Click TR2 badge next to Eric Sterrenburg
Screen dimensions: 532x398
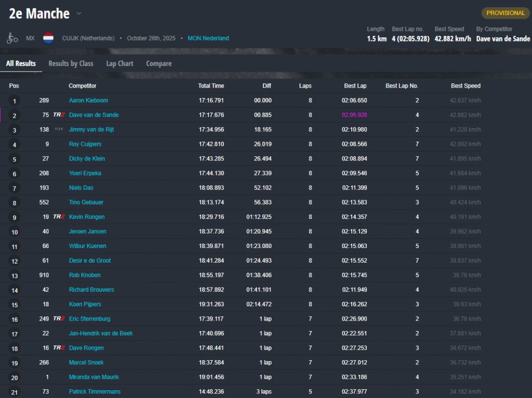59,319
